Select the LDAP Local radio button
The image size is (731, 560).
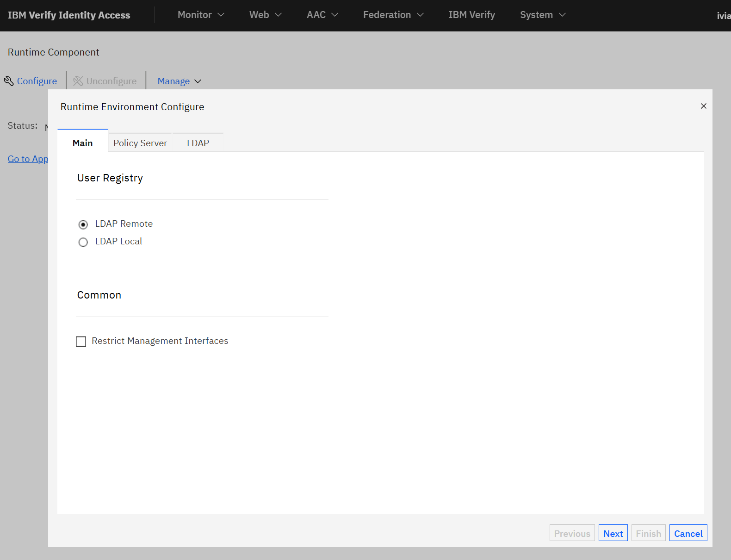[x=83, y=242]
